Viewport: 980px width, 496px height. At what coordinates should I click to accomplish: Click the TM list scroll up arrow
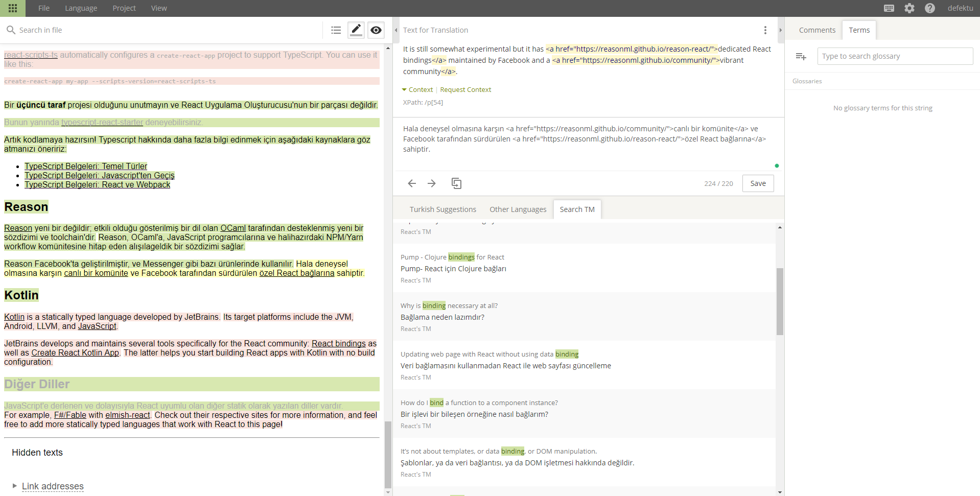(780, 227)
